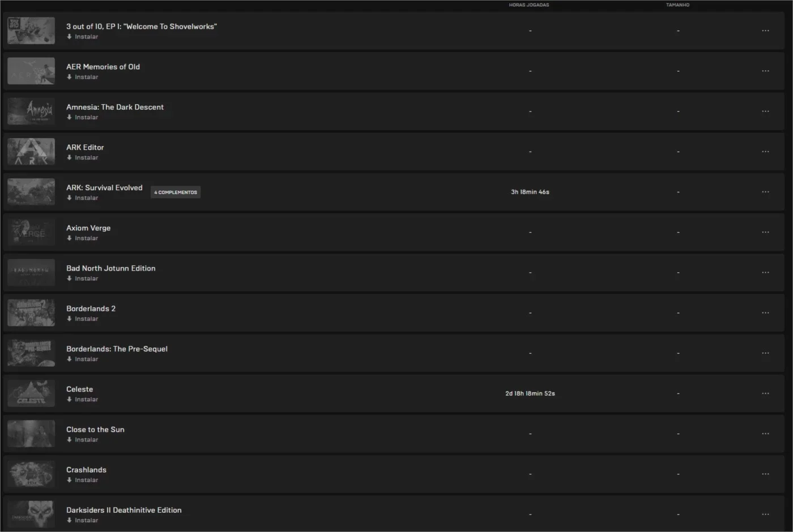Viewport: 793px width, 532px height.
Task: Install Axiom Verge
Action: click(82, 238)
